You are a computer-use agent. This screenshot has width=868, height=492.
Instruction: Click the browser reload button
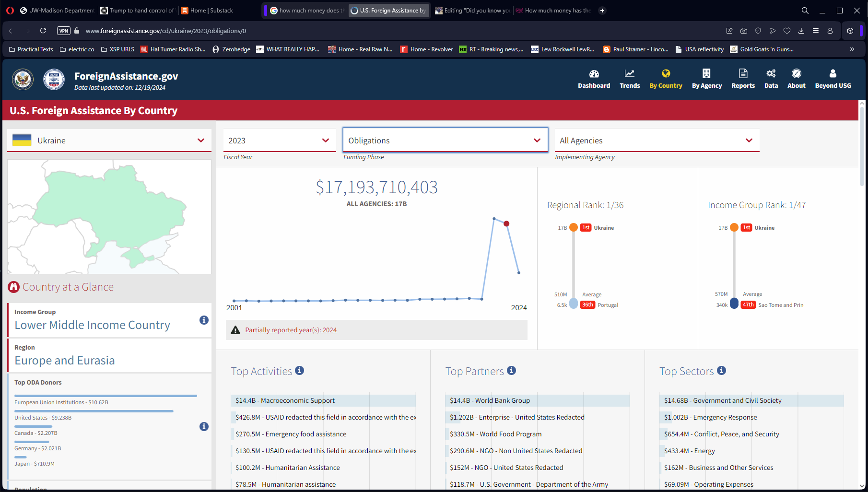tap(43, 31)
